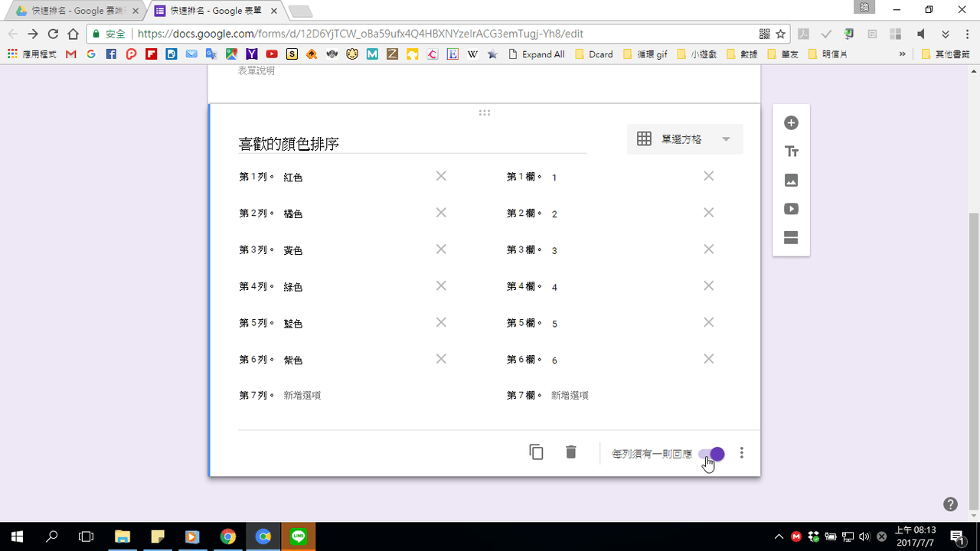The width and height of the screenshot is (980, 551).
Task: Edit column 1 text 1
Action: pos(554,178)
